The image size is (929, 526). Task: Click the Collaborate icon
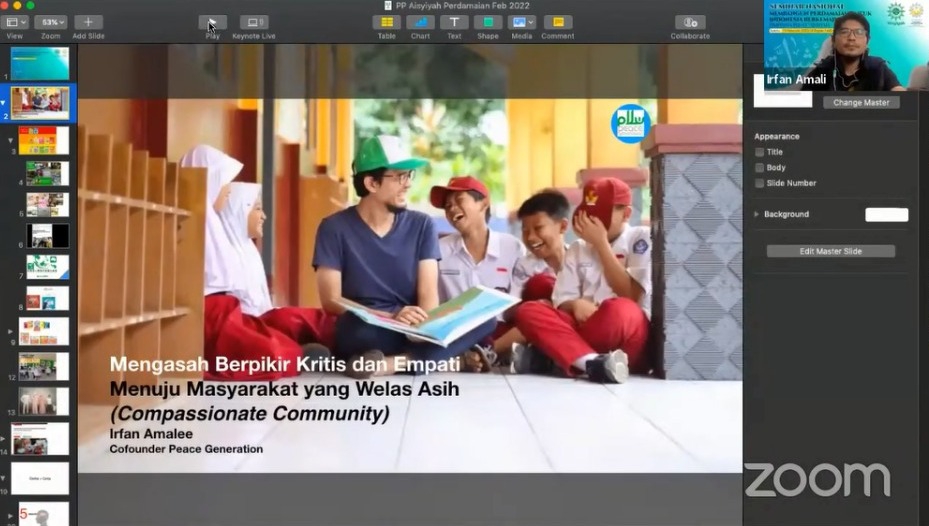pyautogui.click(x=690, y=22)
